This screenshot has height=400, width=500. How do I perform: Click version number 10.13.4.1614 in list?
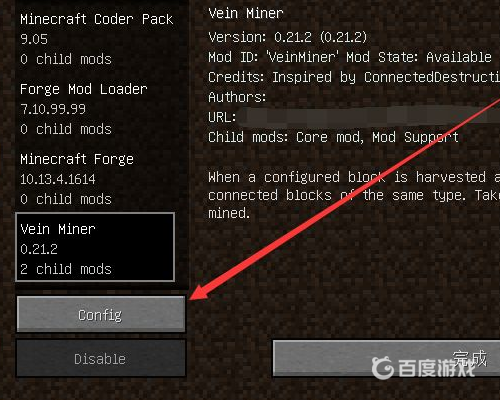[x=58, y=179]
